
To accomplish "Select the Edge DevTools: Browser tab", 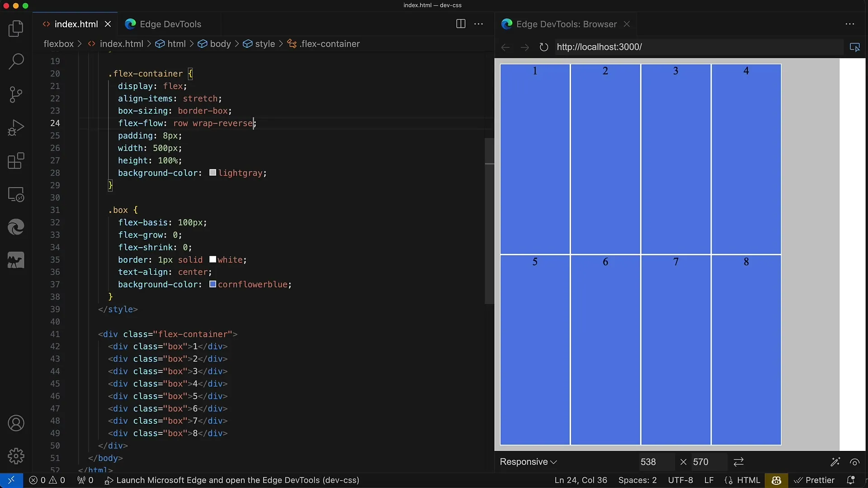I will pos(566,24).
